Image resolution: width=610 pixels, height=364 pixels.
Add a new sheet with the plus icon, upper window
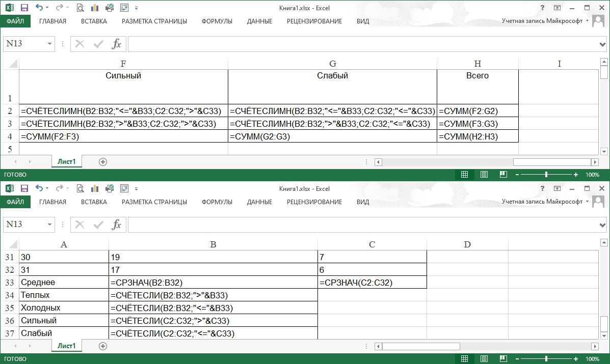pyautogui.click(x=103, y=161)
